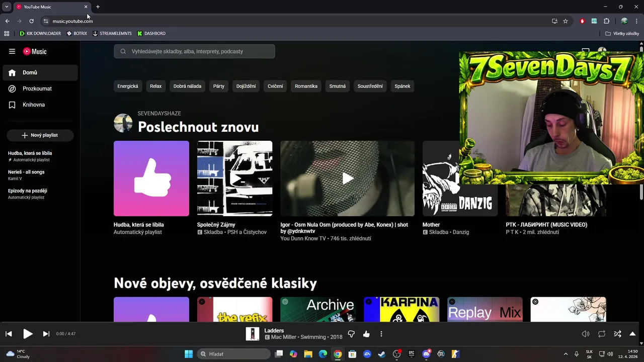This screenshot has height=362, width=644.
Task: Skip to the next track
Action: point(46,334)
